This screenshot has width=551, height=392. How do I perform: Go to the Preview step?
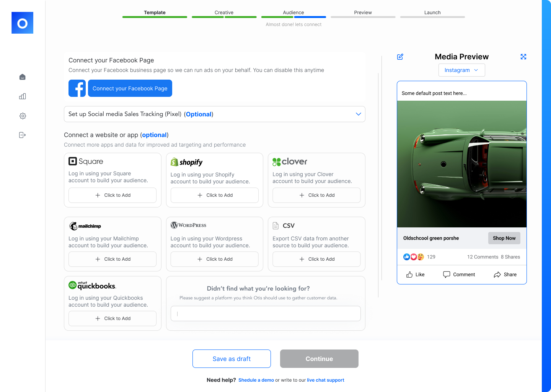[363, 12]
